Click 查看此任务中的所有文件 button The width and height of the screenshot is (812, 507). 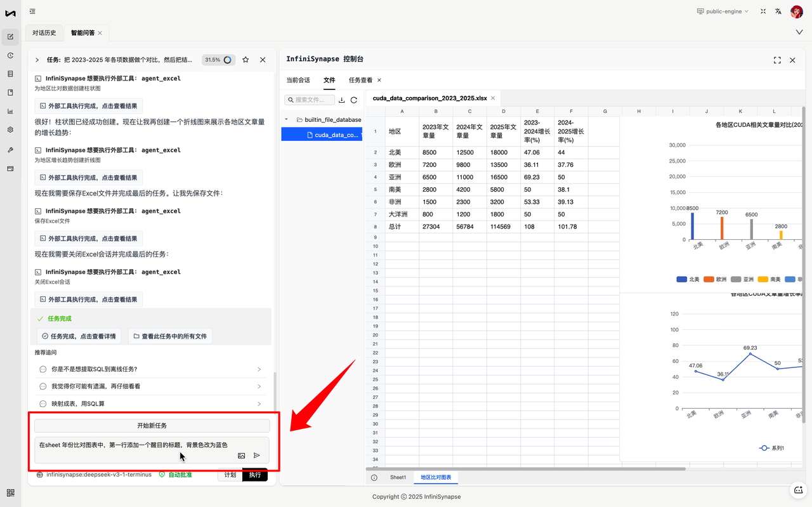(170, 336)
